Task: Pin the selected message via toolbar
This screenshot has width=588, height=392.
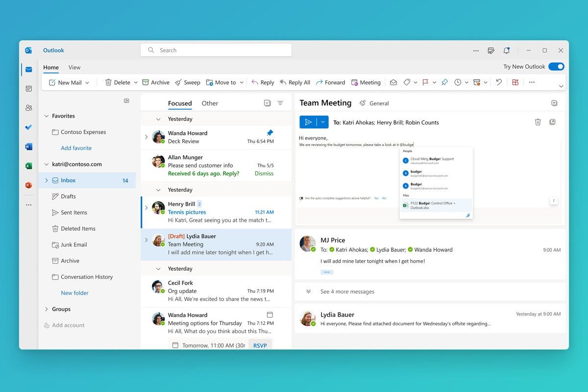Action: [x=444, y=82]
